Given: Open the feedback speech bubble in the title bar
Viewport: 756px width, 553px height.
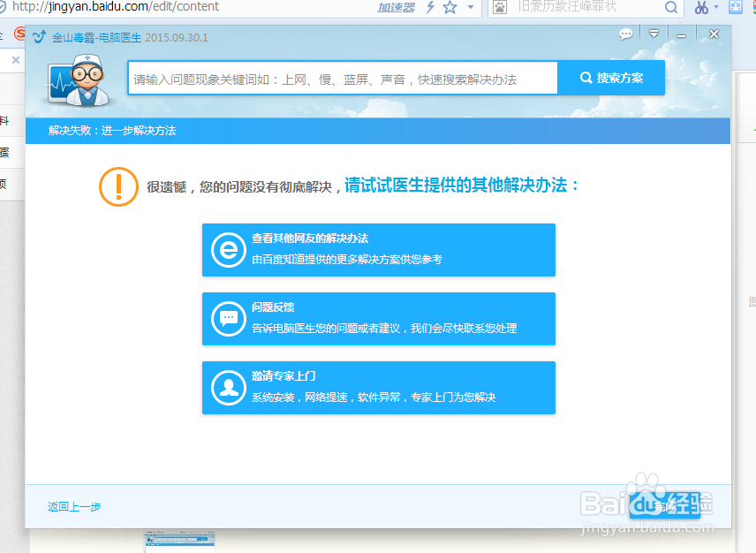Looking at the screenshot, I should 625,34.
